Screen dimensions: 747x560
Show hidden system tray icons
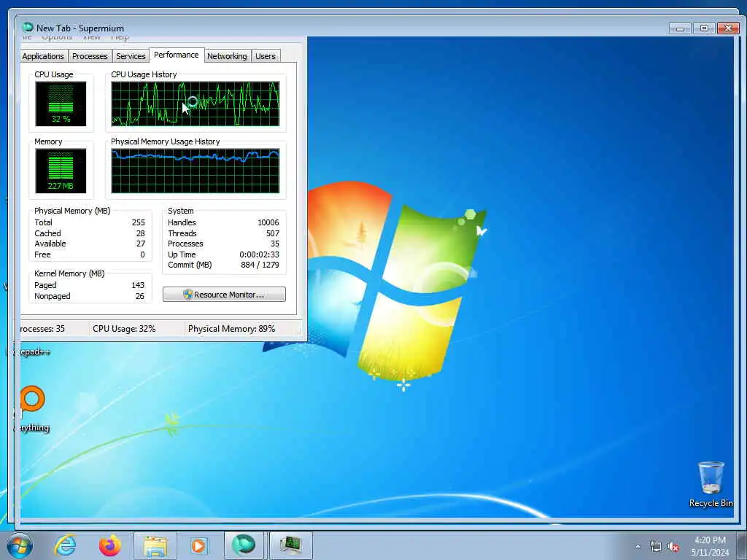tap(638, 546)
